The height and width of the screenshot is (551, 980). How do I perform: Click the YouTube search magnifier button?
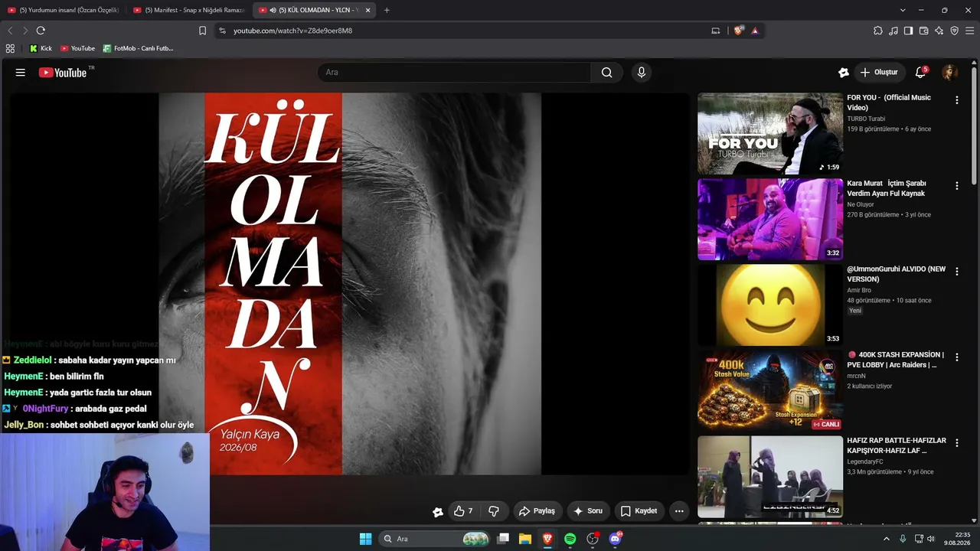point(606,73)
